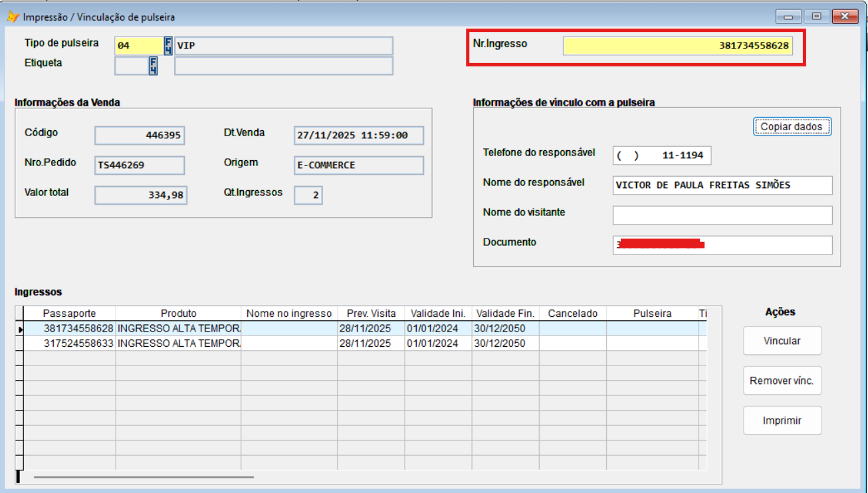Click the Pulseira column header
Screen dimensions: 868x493
click(x=651, y=313)
